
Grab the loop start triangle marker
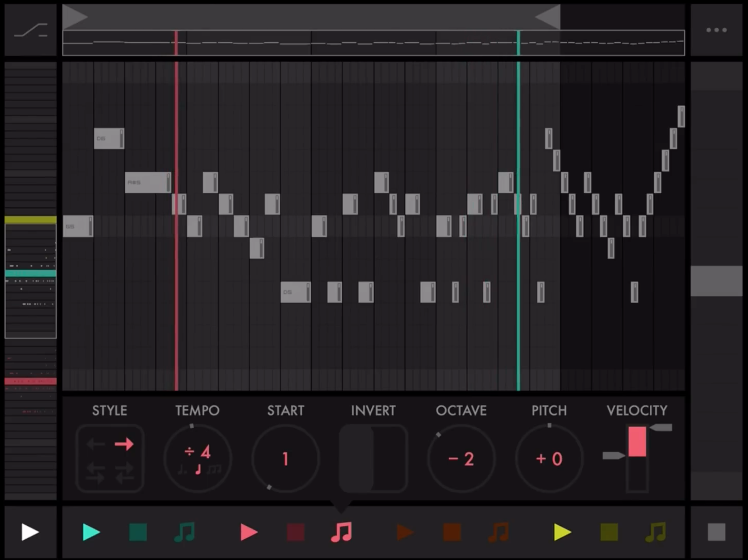75,17
